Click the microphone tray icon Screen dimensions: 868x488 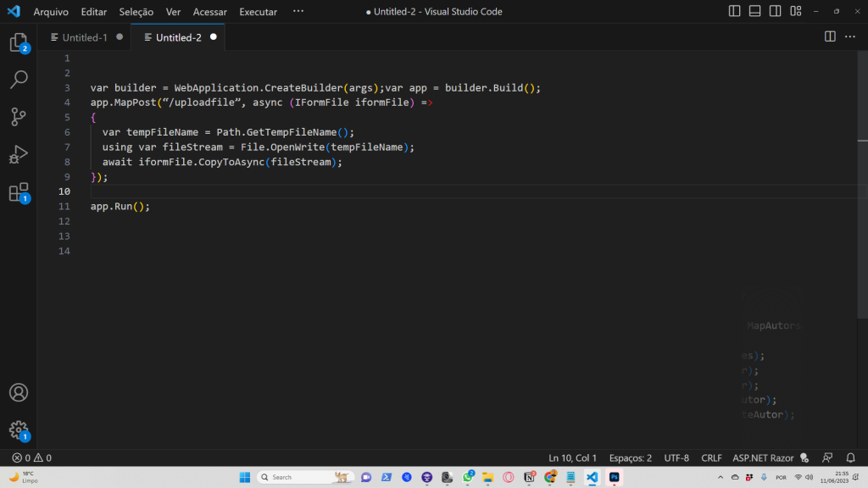click(764, 477)
